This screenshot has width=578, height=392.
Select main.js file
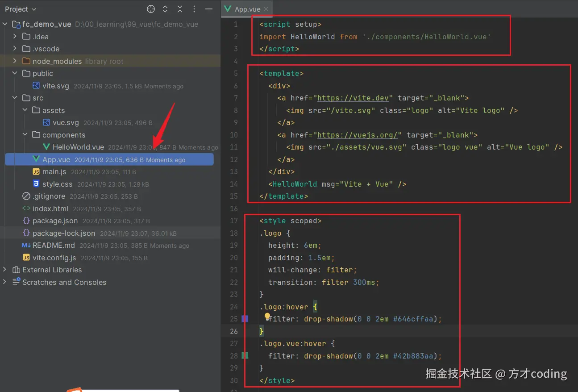coord(54,171)
